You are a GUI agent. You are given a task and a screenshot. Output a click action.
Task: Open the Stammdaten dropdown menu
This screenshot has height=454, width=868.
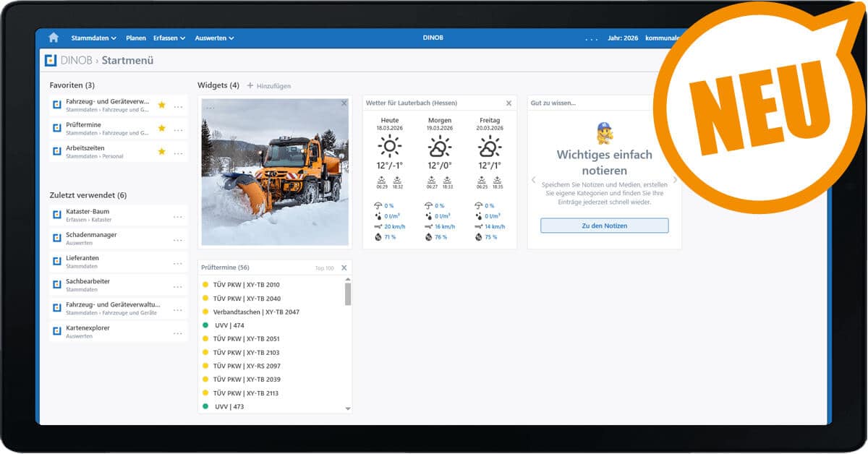[x=93, y=38]
